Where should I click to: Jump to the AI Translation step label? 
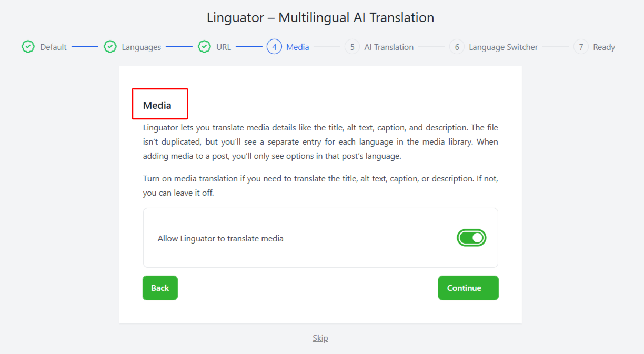(x=389, y=47)
